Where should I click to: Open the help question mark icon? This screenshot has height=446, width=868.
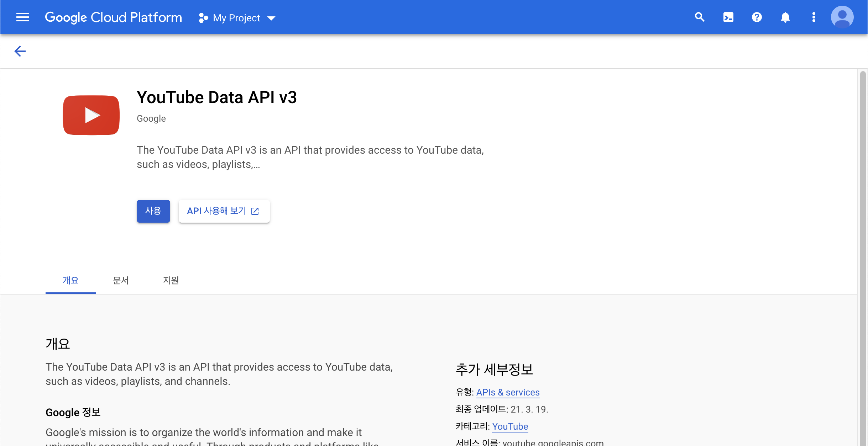(757, 17)
